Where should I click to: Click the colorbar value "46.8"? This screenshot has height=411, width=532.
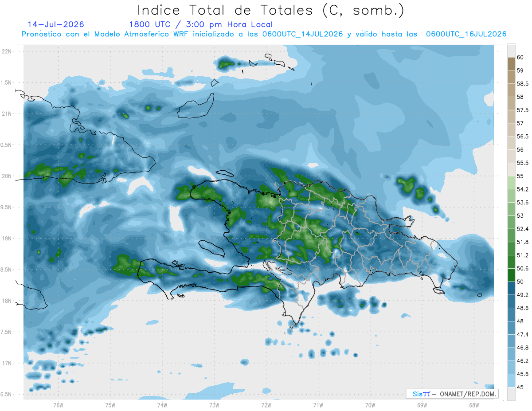(523, 348)
